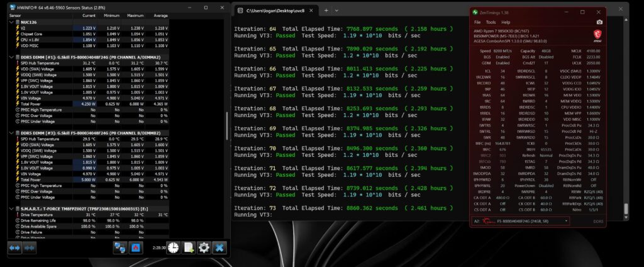The image size is (644, 267).
Task: Click terminal tab icon beside the path
Action: click(240, 11)
